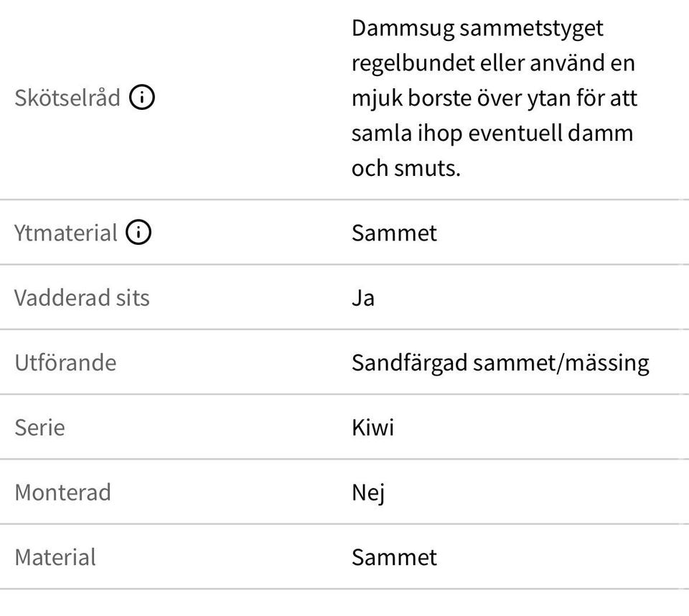Click Sandfärgad sammet/mässing value
This screenshot has width=689, height=616.
point(500,363)
